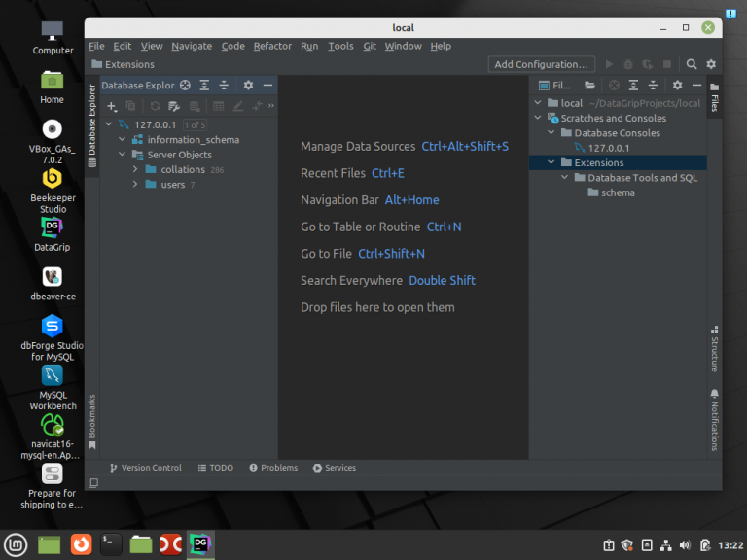Expand the collations folder

(135, 170)
